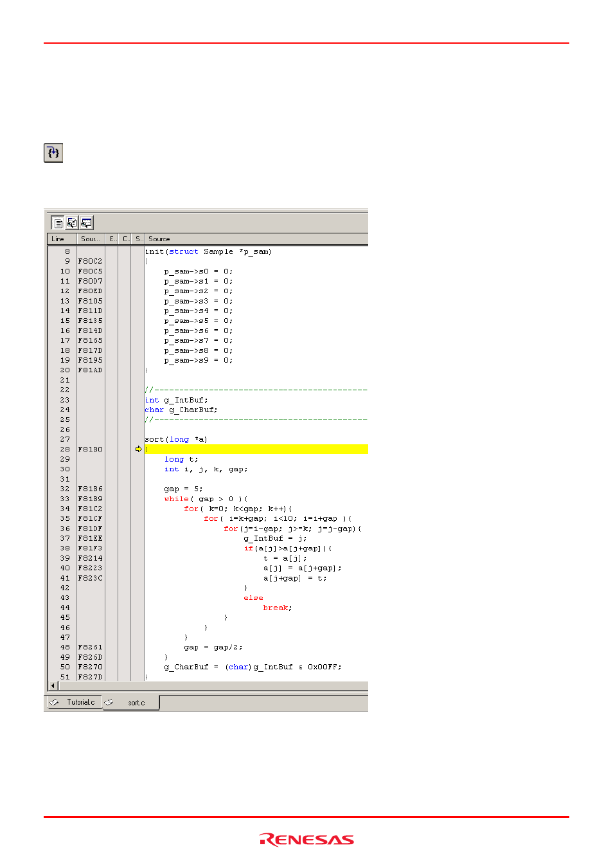
Task: Select the disassembly mode view icon
Action: tap(86, 223)
